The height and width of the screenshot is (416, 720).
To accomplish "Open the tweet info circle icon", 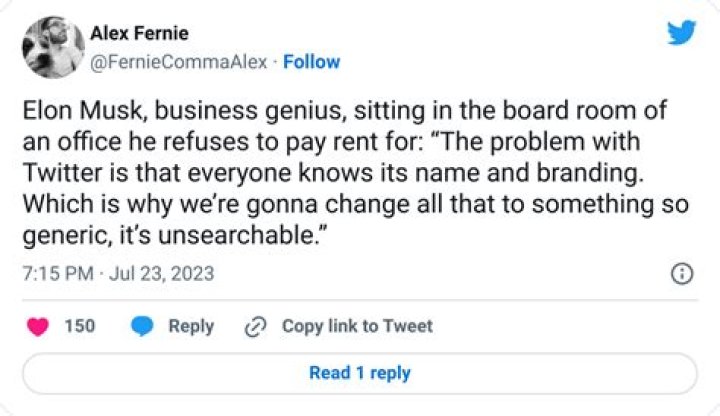I will [681, 274].
